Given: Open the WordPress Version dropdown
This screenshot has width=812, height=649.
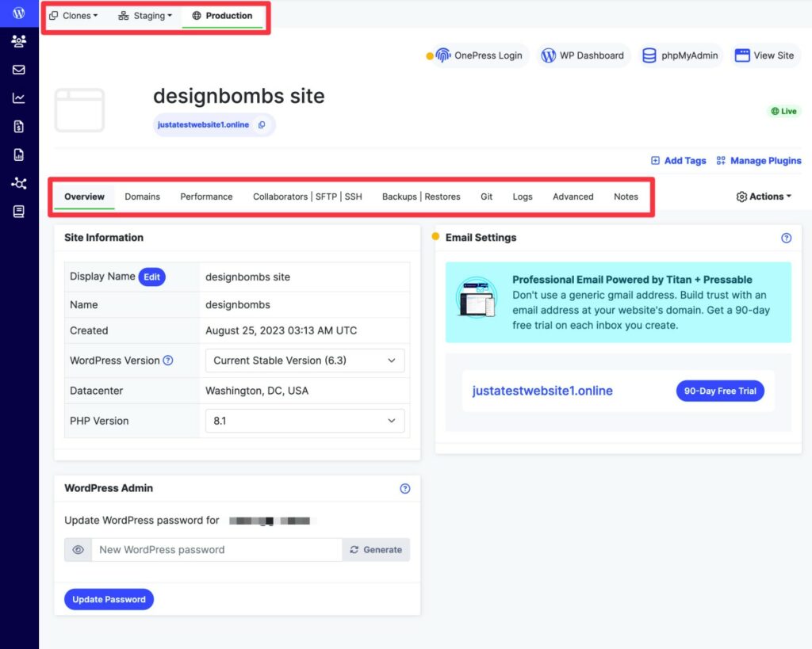Looking at the screenshot, I should tap(304, 361).
